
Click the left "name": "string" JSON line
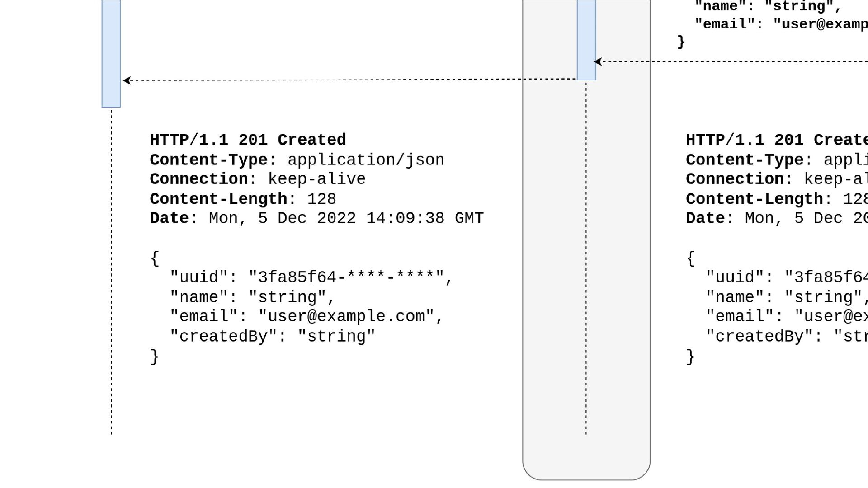pyautogui.click(x=252, y=297)
